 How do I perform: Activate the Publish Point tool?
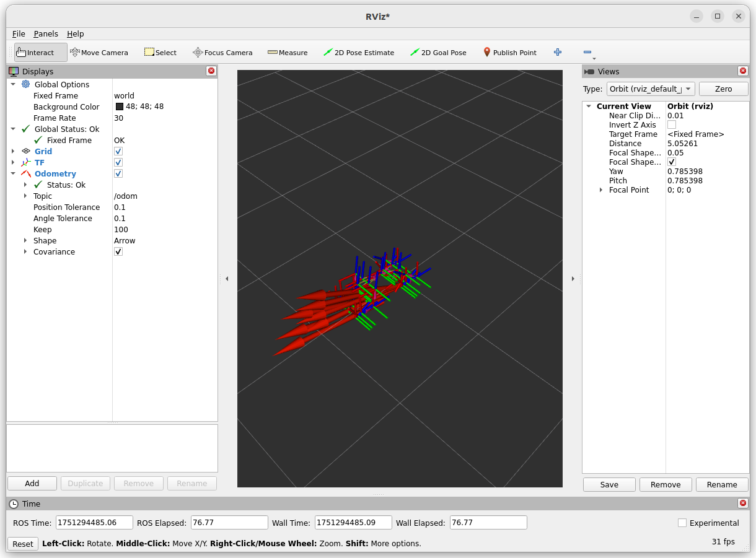510,53
